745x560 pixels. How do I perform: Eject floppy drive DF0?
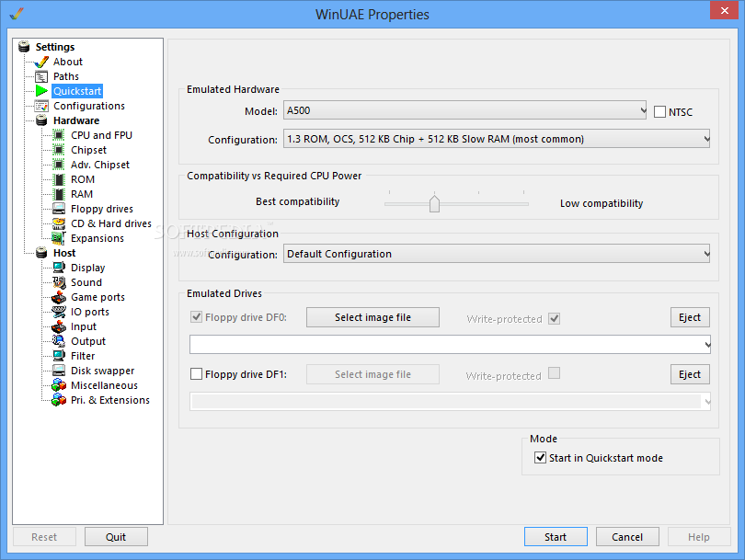click(x=690, y=317)
